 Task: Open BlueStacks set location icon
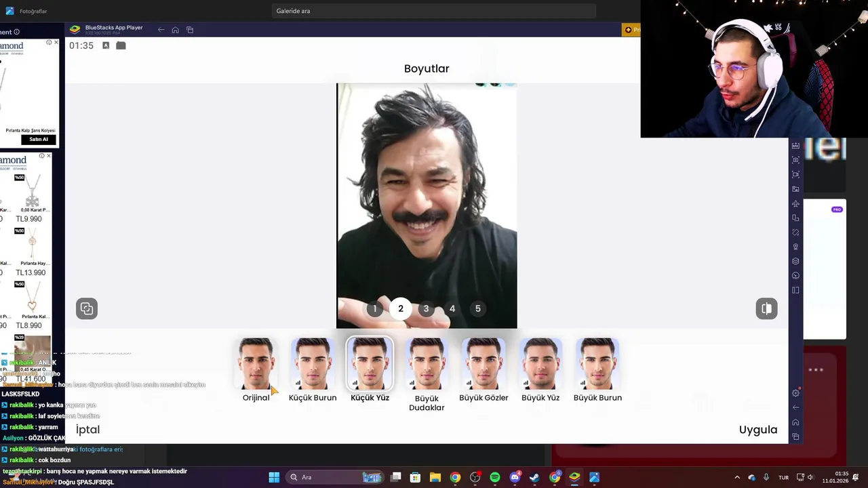[795, 247]
